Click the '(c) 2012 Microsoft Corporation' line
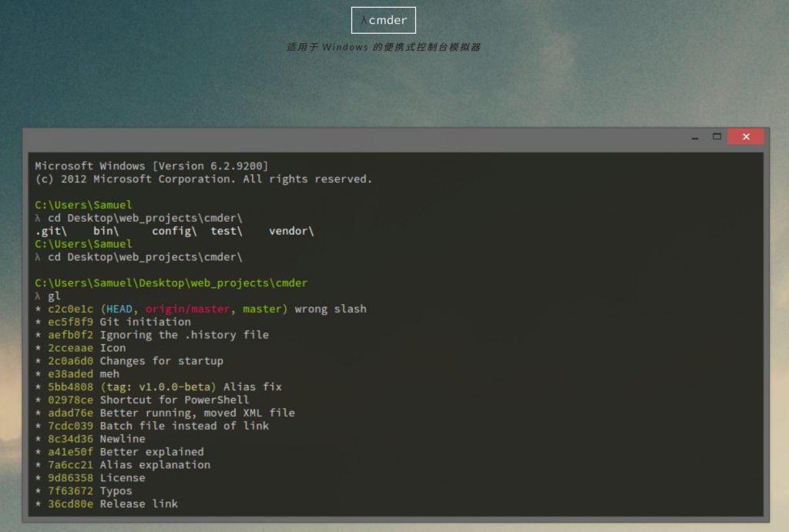The height and width of the screenshot is (532, 789). 203,179
